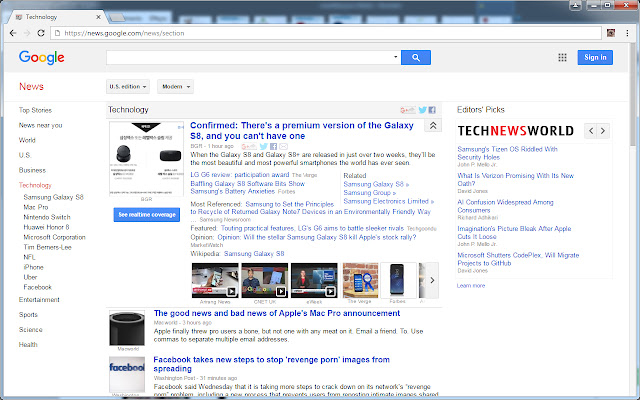
Task: Share Technology section on Facebook
Action: click(433, 110)
